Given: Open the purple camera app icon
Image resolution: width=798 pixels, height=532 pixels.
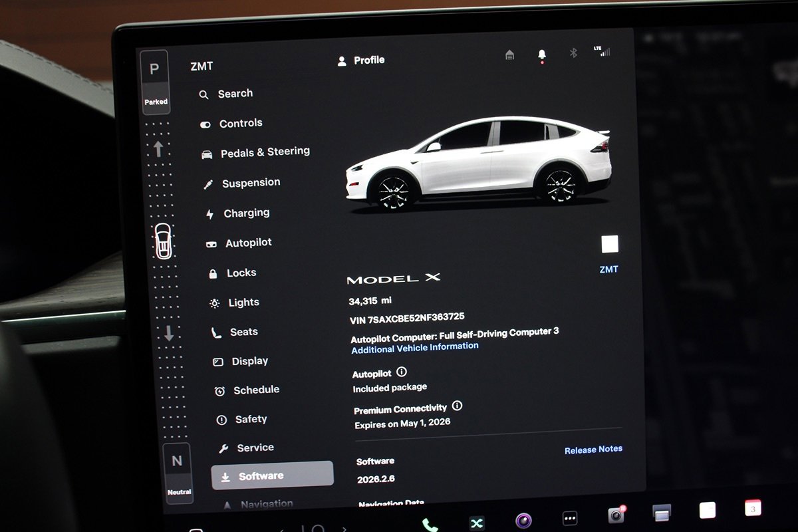Looking at the screenshot, I should tap(523, 521).
